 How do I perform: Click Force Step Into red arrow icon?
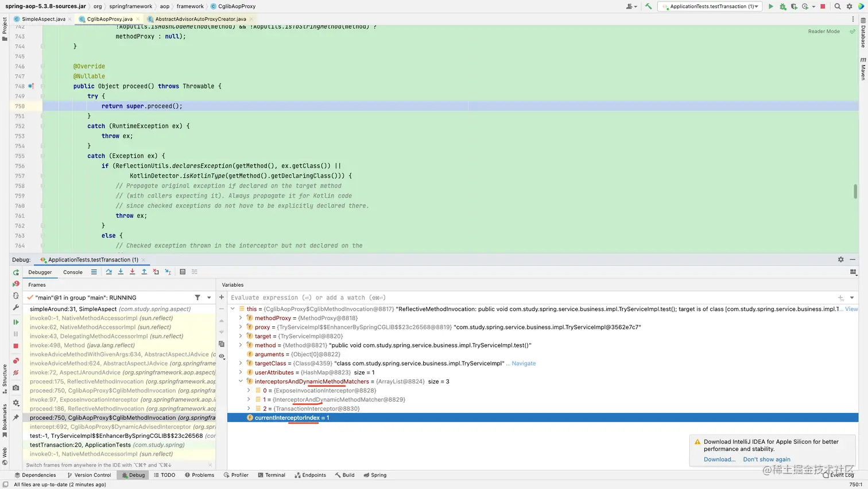133,272
